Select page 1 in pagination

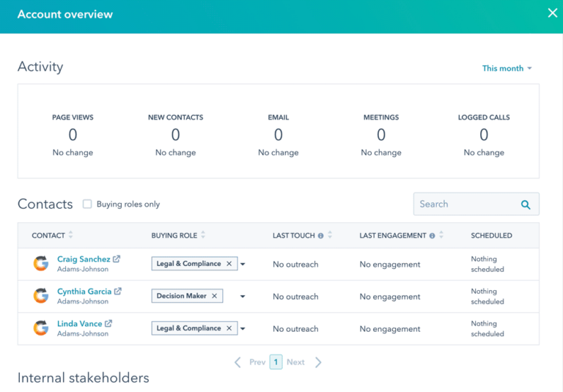(x=276, y=362)
